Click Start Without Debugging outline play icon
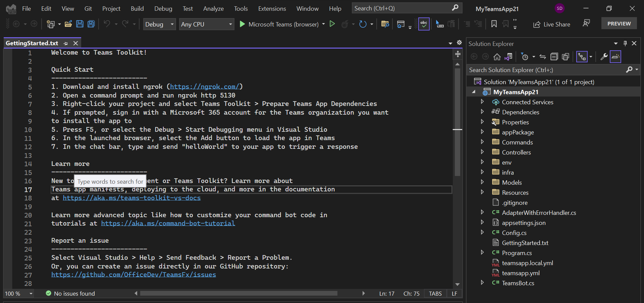Viewport: 644px width, 303px height. (x=332, y=24)
